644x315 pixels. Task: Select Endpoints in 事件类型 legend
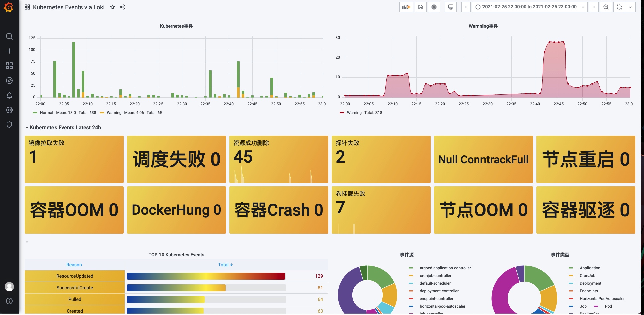pos(588,291)
